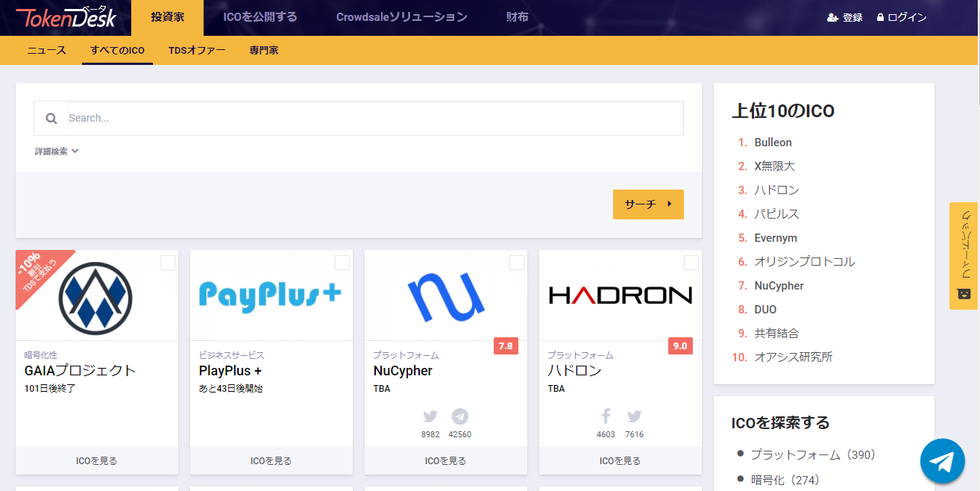Viewport: 980px width, 491px height.
Task: Open the TDSオファー tab
Action: [197, 51]
